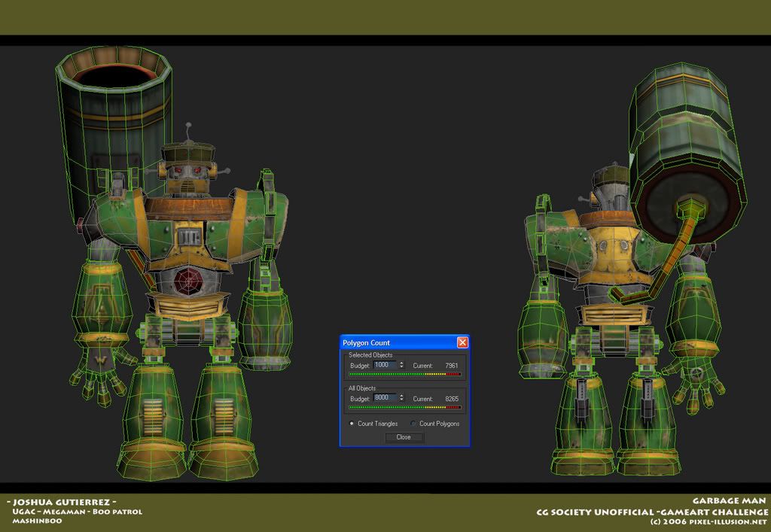This screenshot has width=771, height=532.
Task: Close the Polygon Count dialog with X
Action: tap(462, 342)
